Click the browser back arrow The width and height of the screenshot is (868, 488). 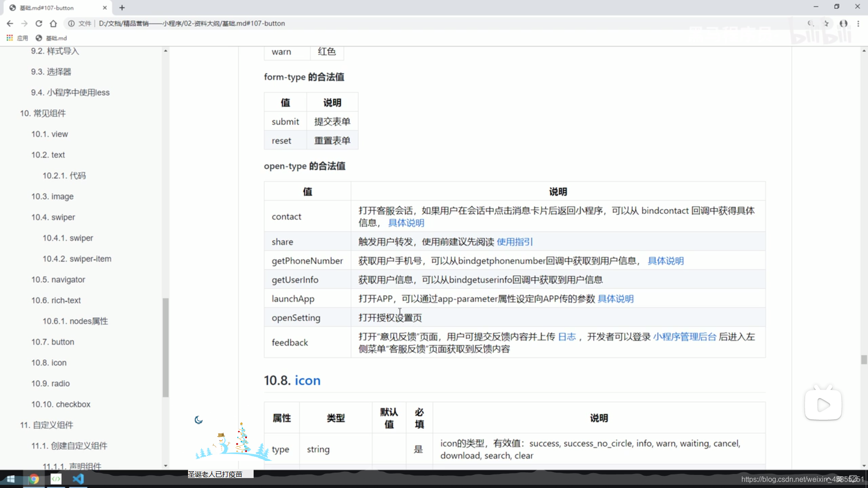tap(10, 23)
